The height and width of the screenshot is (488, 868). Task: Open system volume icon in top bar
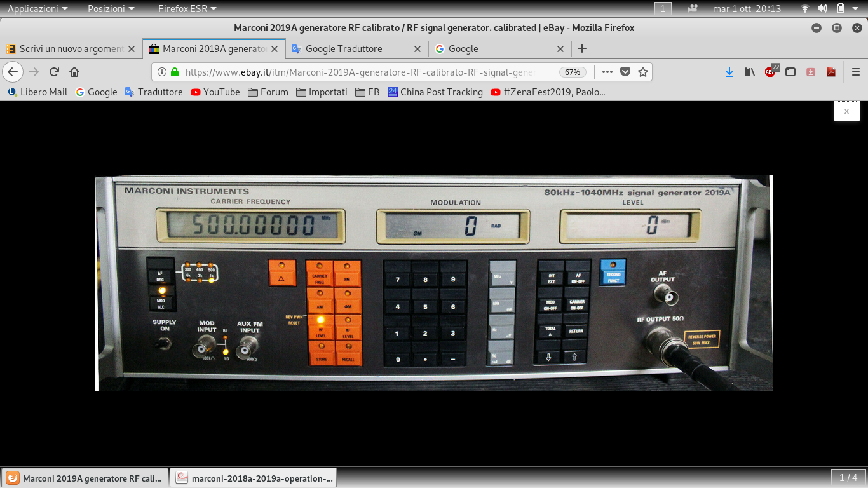[x=822, y=8]
